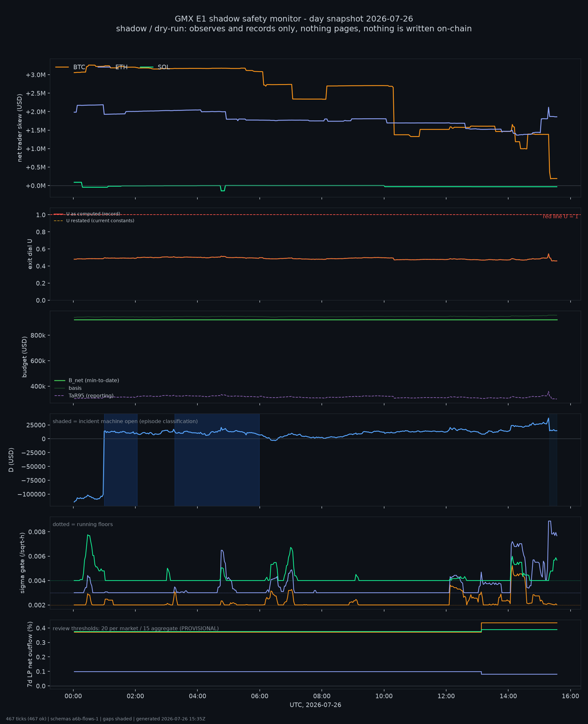
Task: Click the "UTC, 2026-07-26" x-axis label
Action: tap(315, 705)
